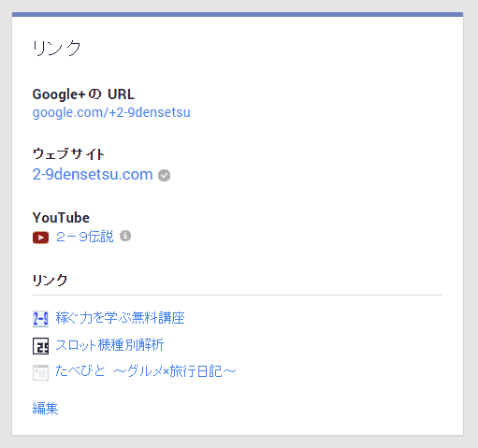Open the 稼ぐ力を学ぶ無料講座 link
This screenshot has height=448, width=478.
pyautogui.click(x=120, y=318)
